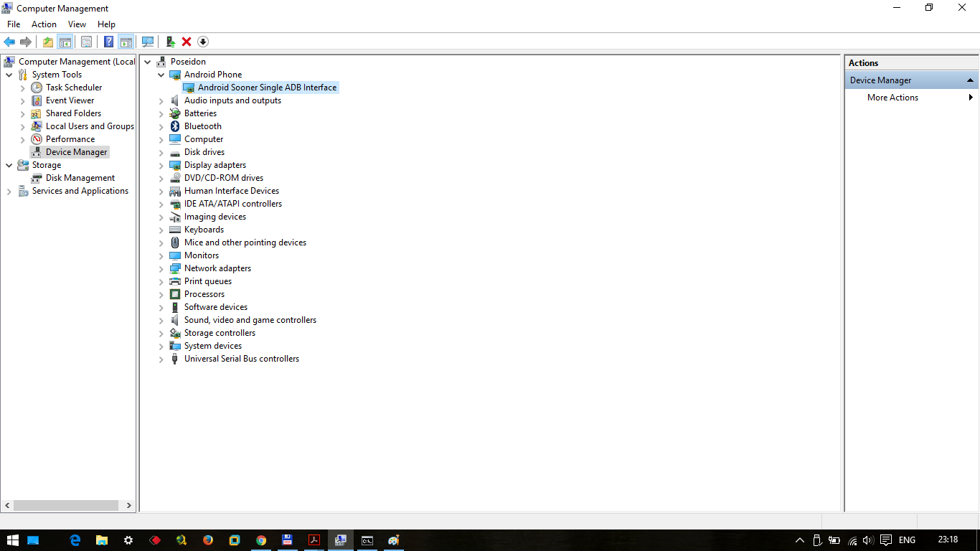Click the volume speaker icon in system tray

coord(868,540)
